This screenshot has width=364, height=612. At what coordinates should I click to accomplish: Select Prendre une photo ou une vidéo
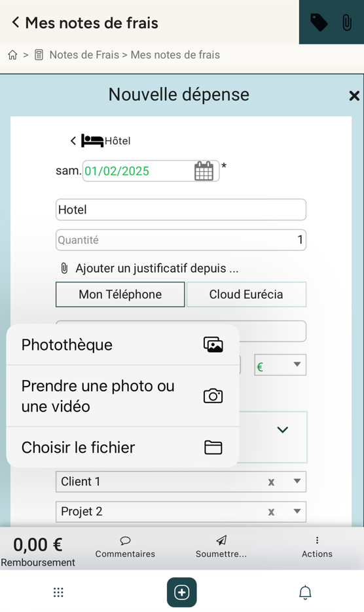pyautogui.click(x=122, y=396)
